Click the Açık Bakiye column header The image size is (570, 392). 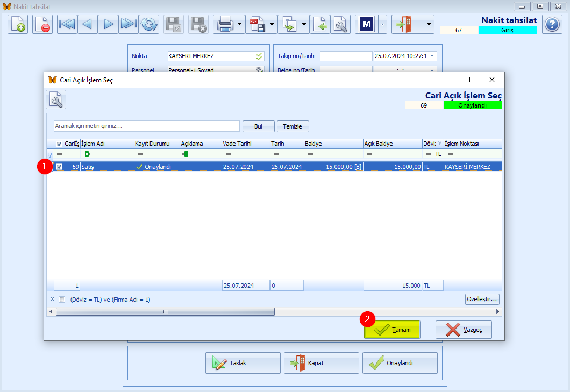pos(393,144)
